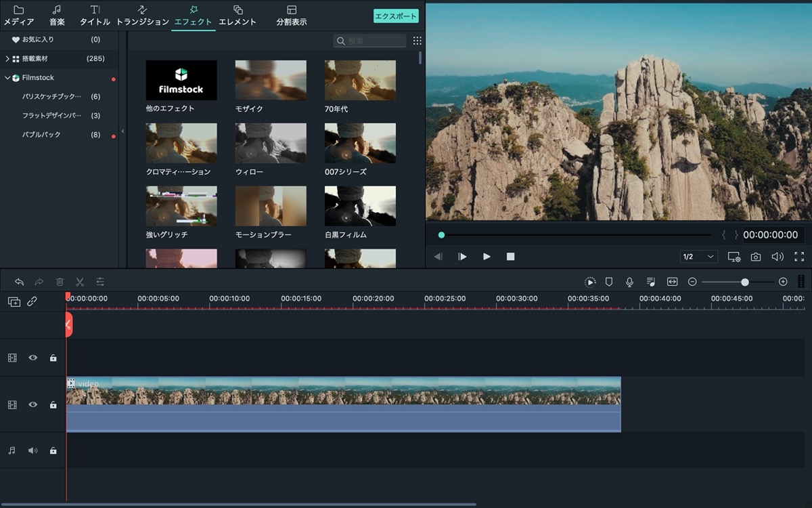
Task: Toggle the grid view icon beside search
Action: (418, 41)
